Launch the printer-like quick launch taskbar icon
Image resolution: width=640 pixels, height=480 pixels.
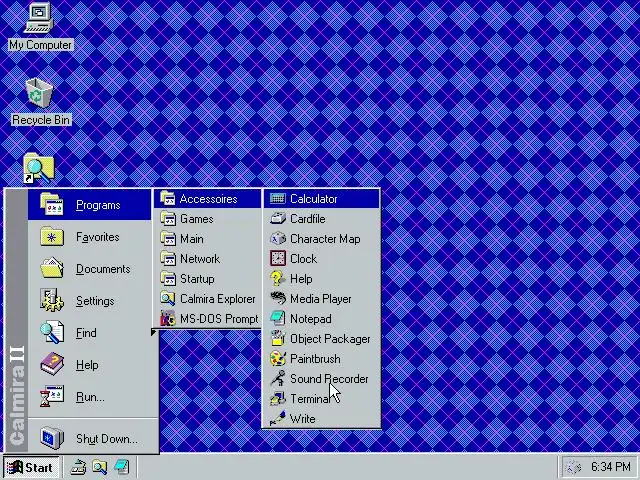pyautogui.click(x=78, y=467)
